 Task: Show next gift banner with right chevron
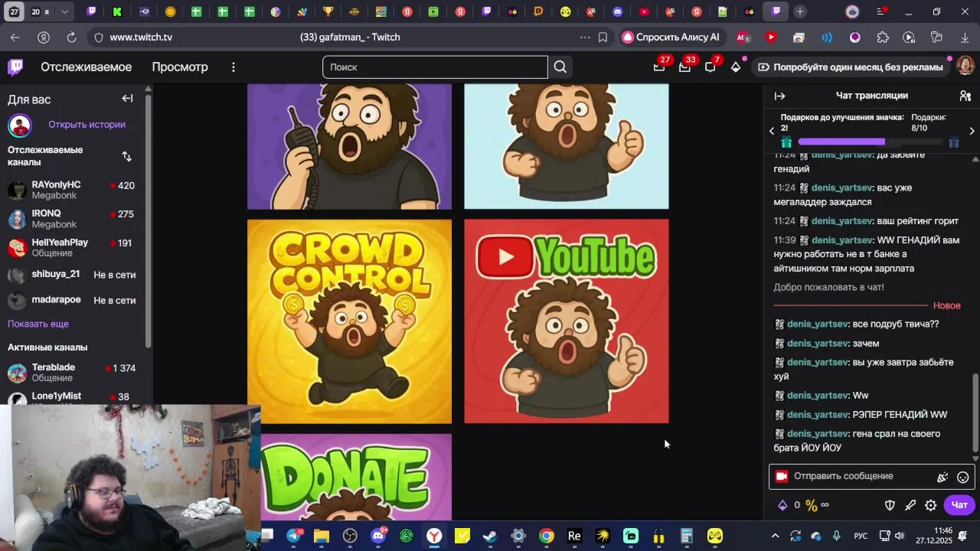point(972,132)
